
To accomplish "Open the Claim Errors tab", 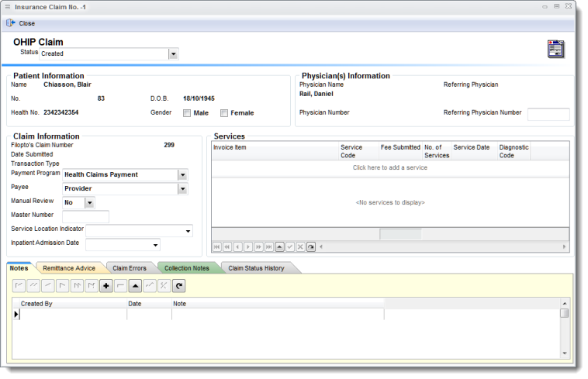I will [129, 268].
